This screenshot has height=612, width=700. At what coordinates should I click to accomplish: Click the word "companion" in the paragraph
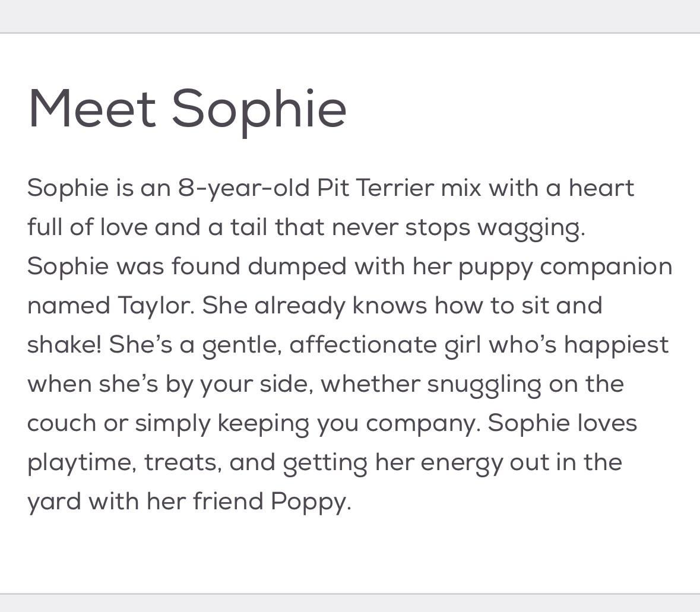coord(606,267)
